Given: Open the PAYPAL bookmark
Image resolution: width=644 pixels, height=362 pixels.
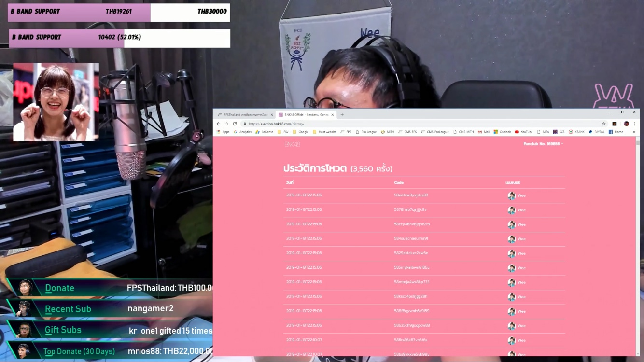Looking at the screenshot, I should pyautogui.click(x=597, y=132).
